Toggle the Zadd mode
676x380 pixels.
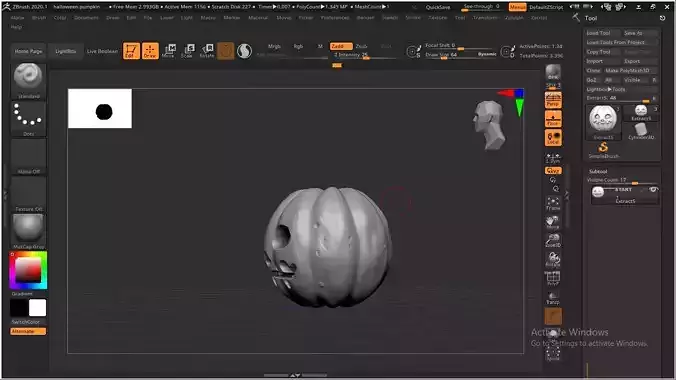[341, 46]
